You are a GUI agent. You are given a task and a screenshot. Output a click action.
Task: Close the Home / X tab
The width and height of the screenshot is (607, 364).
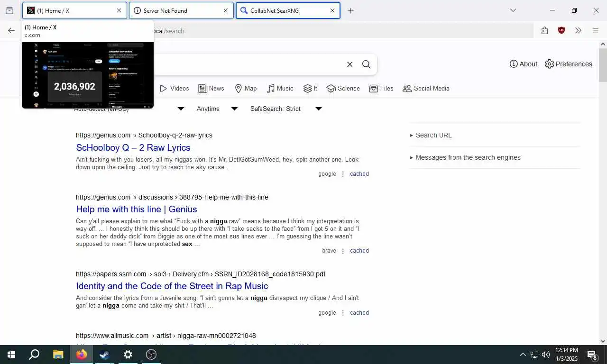(119, 10)
